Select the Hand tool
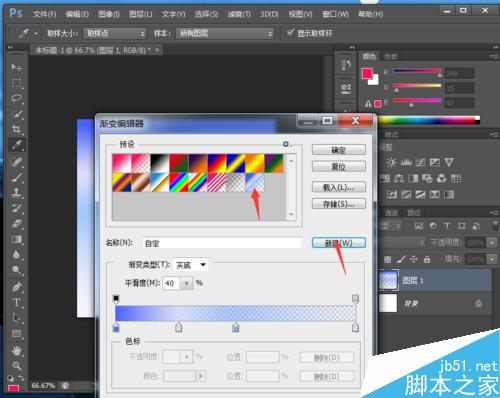This screenshot has height=398, width=500. 16,351
